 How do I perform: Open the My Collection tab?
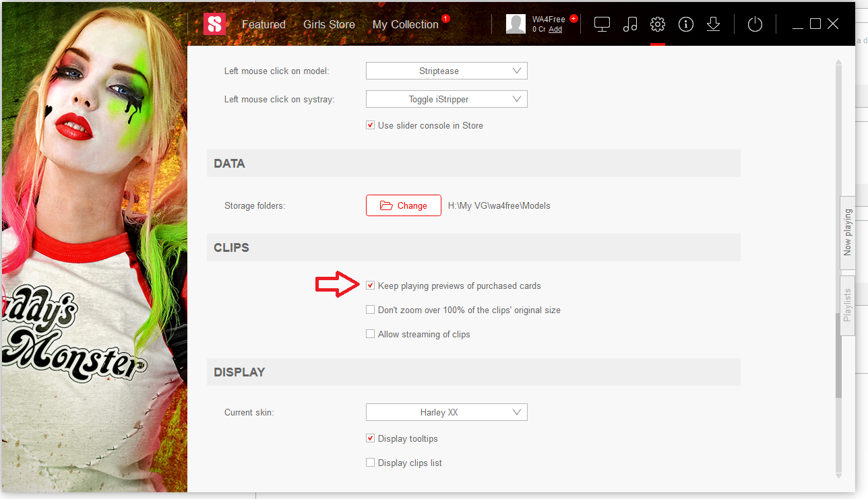coord(406,24)
